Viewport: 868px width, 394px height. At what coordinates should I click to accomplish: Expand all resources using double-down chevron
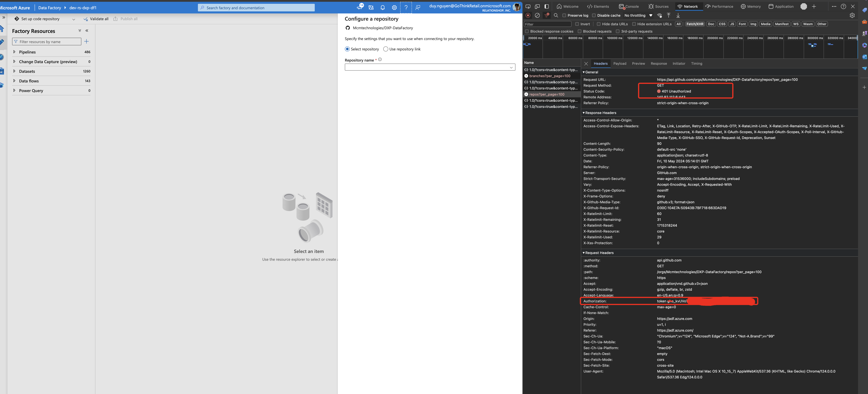pos(80,31)
